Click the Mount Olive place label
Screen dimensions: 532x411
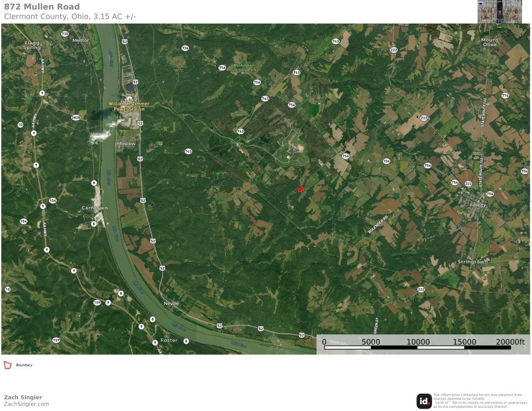point(489,42)
